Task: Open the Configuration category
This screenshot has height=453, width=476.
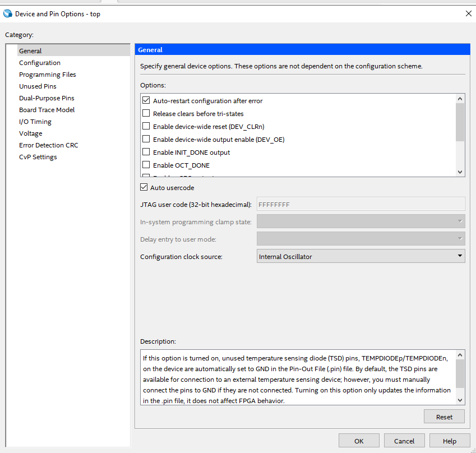Action: point(40,63)
